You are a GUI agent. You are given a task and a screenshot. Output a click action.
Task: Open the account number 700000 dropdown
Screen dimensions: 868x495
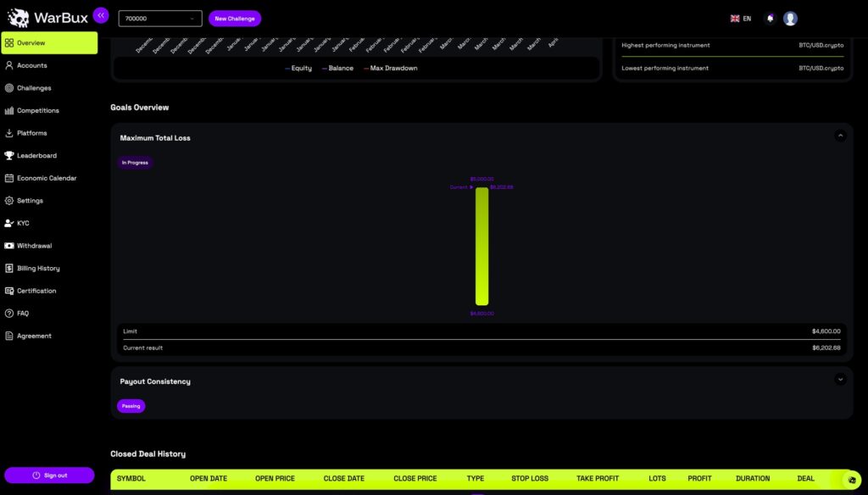coord(159,17)
